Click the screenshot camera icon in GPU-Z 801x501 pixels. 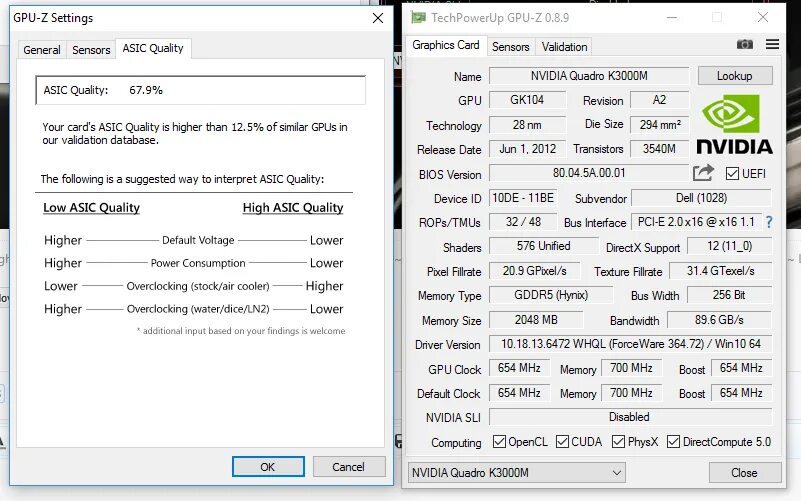point(744,45)
